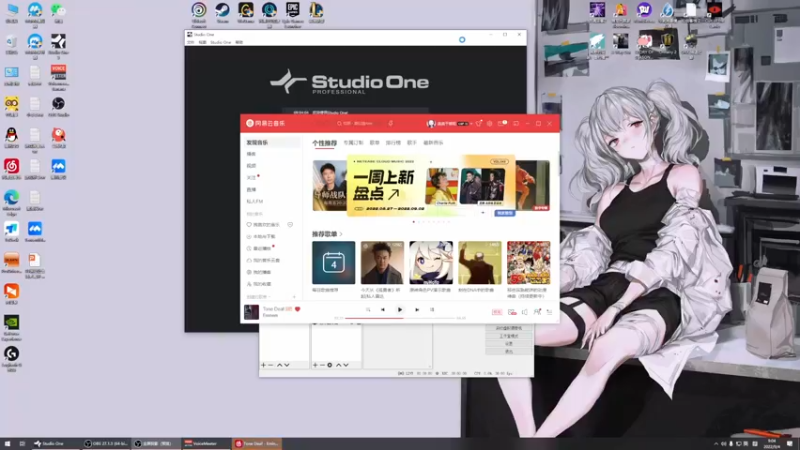Open daily recommendation calendar playlist card

(334, 263)
